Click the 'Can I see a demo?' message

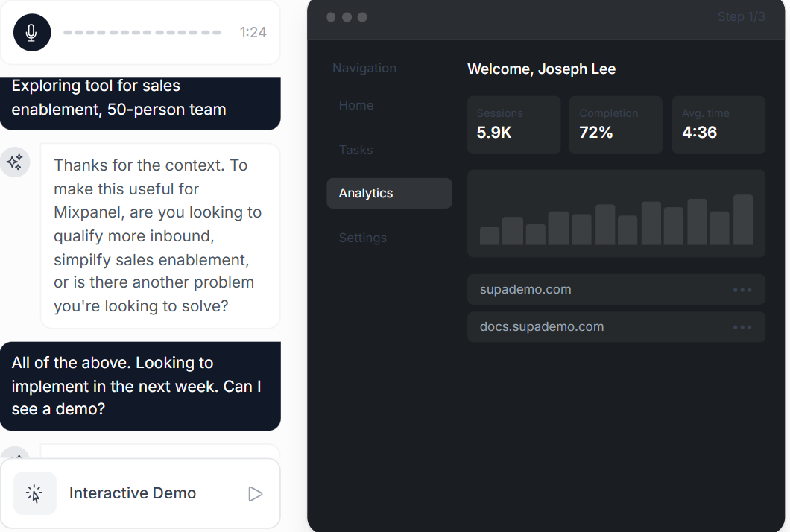140,387
